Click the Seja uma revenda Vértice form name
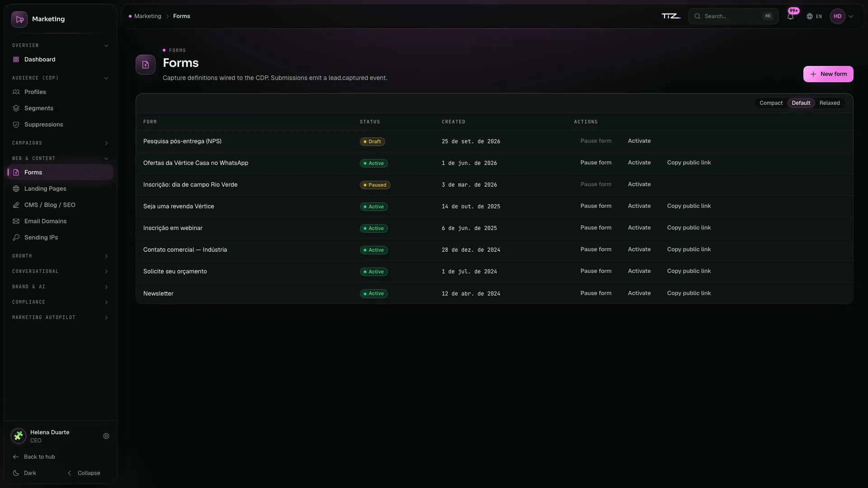 point(179,206)
